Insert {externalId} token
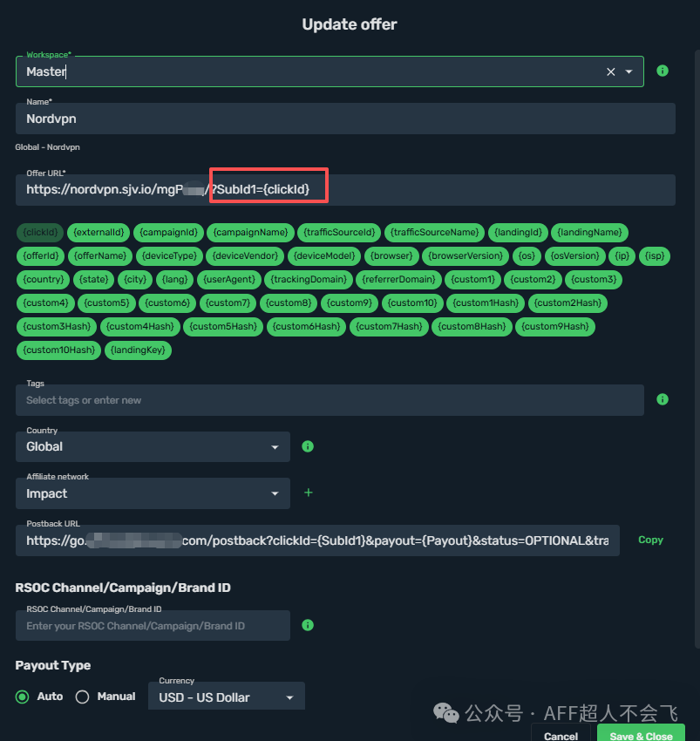Screen dimensions: 700x741 99,233
